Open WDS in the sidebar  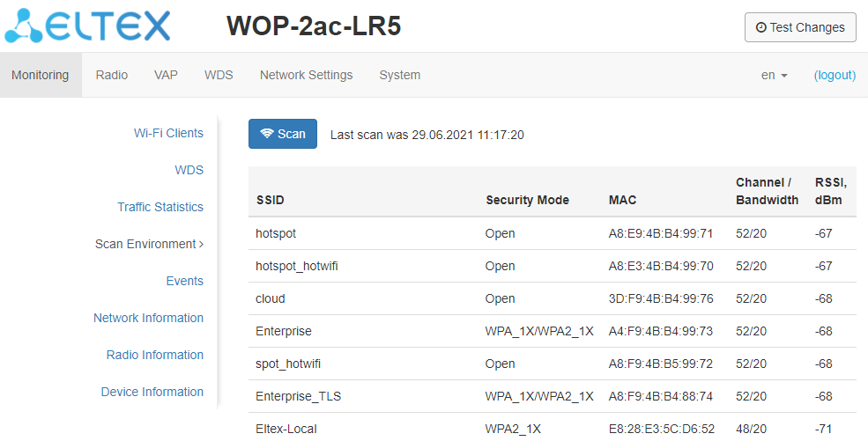(189, 170)
